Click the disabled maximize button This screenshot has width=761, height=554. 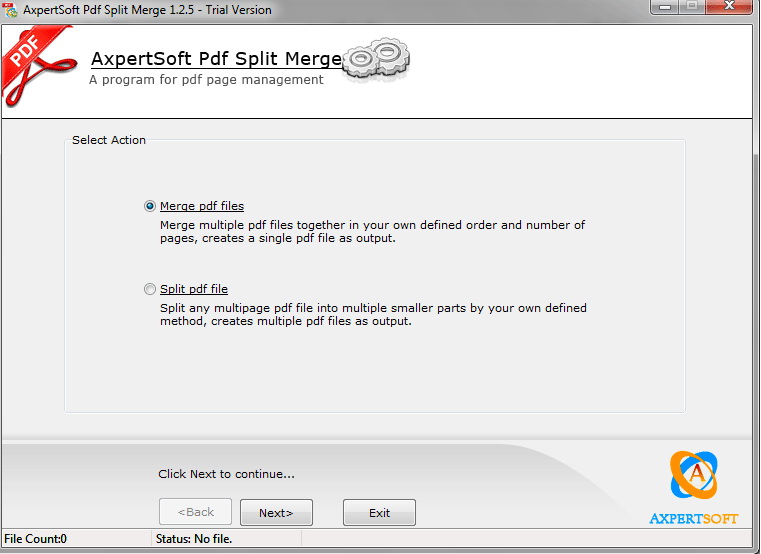[x=692, y=6]
